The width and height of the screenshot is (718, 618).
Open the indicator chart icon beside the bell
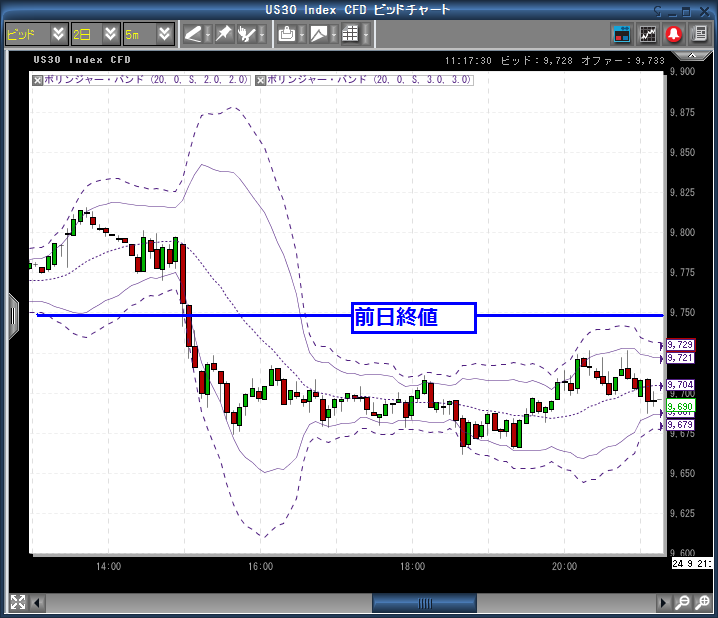648,33
